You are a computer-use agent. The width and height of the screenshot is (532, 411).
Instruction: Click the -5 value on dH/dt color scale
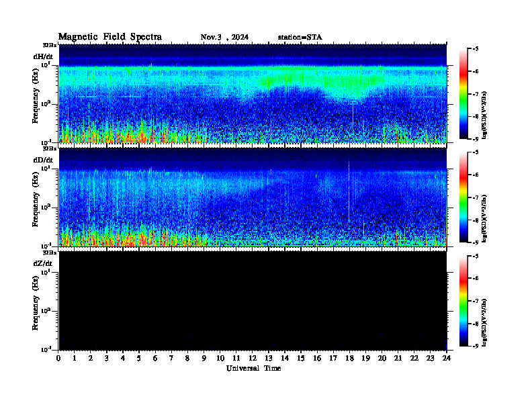[476, 49]
